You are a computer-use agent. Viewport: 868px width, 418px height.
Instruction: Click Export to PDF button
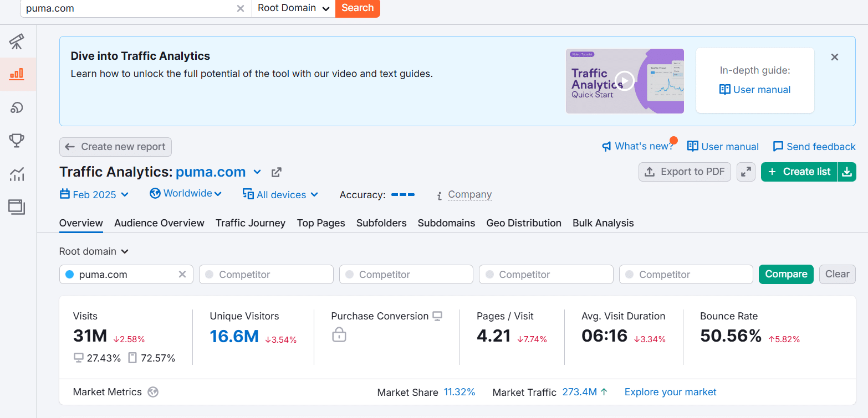(x=685, y=172)
